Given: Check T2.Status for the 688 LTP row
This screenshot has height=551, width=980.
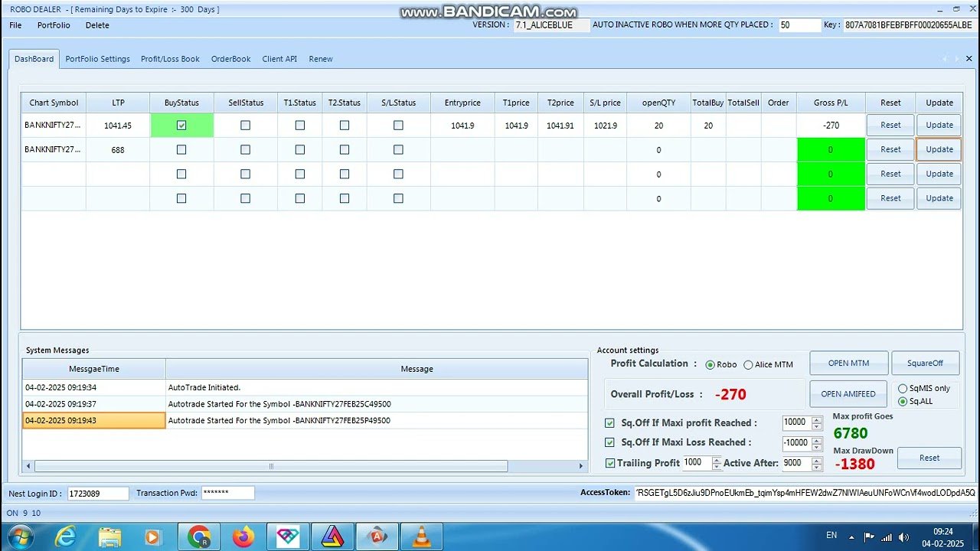Looking at the screenshot, I should [345, 150].
